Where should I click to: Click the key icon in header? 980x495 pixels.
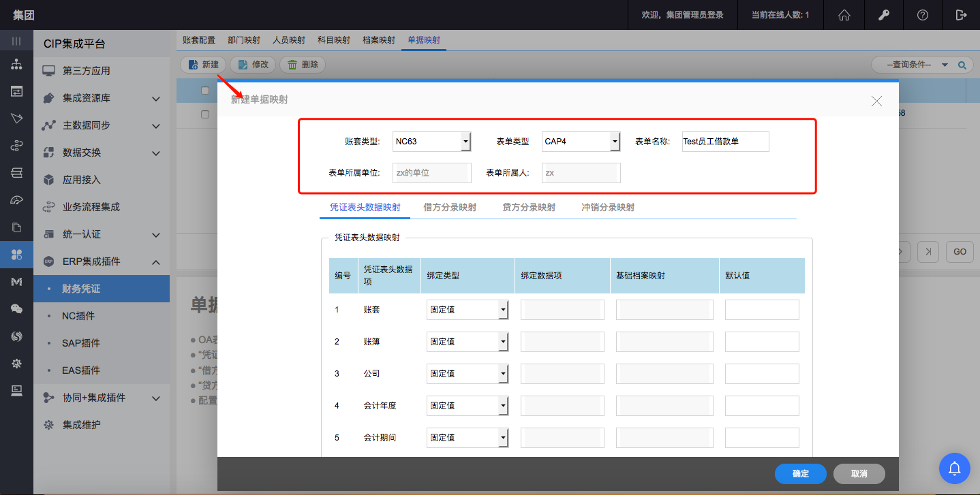tap(884, 15)
